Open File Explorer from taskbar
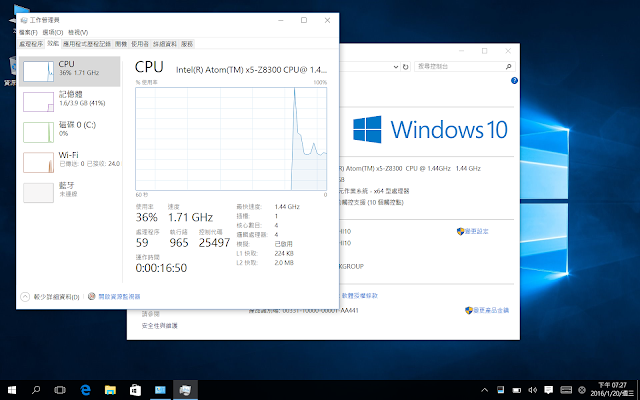Viewport: 640px width, 400px height. [x=110, y=390]
